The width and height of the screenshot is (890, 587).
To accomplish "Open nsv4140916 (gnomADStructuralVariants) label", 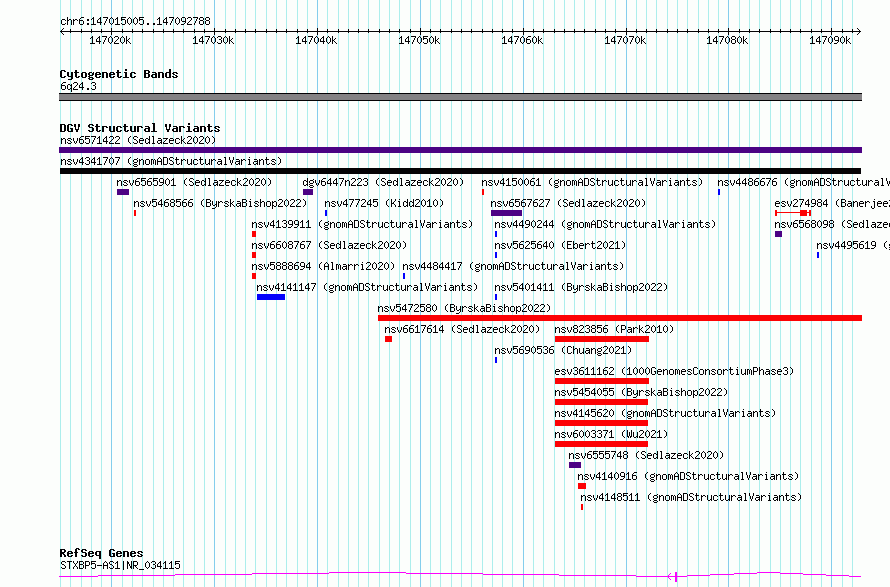I will [x=688, y=476].
